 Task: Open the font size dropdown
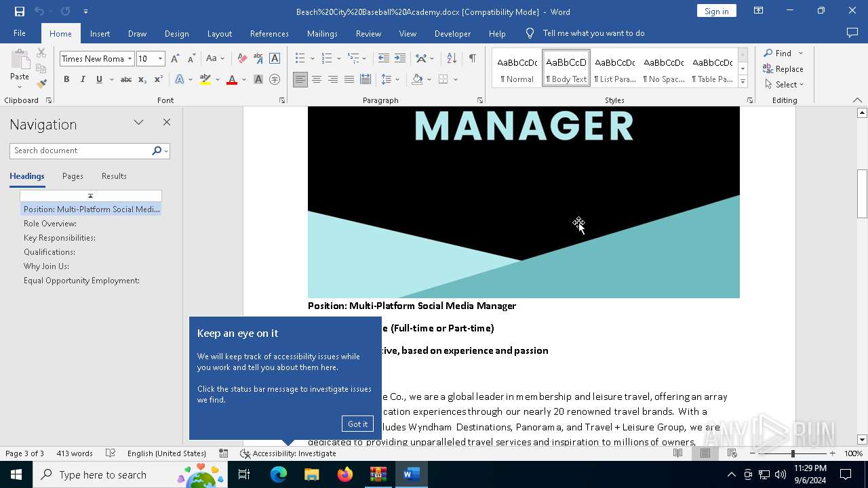pyautogui.click(x=160, y=59)
